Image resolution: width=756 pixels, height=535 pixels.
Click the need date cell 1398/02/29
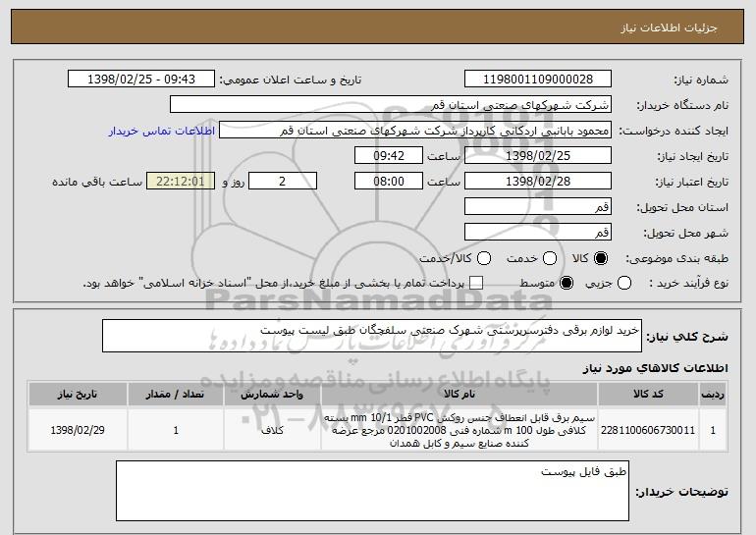pyautogui.click(x=78, y=430)
